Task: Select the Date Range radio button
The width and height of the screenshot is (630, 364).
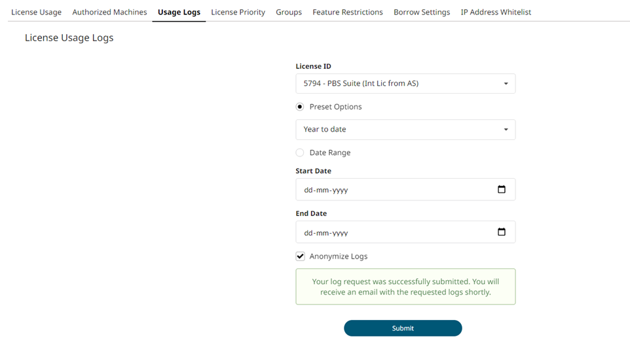Action: 300,153
